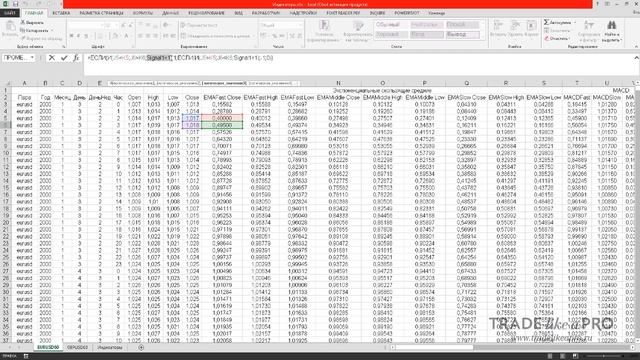The height and width of the screenshot is (360, 640).
Task: Expand the Copy dropdown arrow
Action: [x=52, y=31]
